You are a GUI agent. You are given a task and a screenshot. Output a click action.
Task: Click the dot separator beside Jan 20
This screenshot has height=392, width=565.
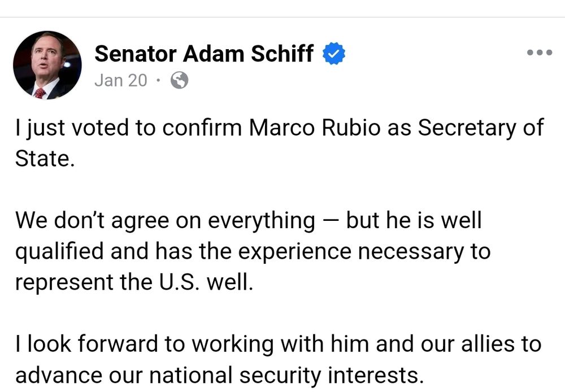tap(158, 80)
